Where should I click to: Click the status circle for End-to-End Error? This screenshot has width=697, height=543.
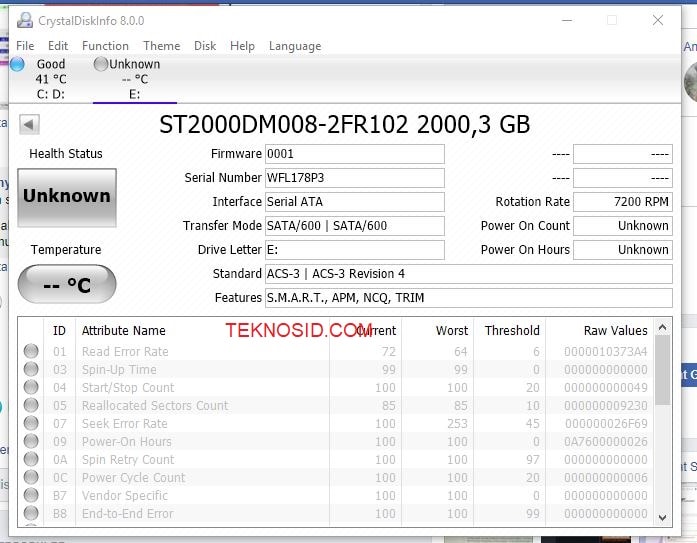point(31,513)
